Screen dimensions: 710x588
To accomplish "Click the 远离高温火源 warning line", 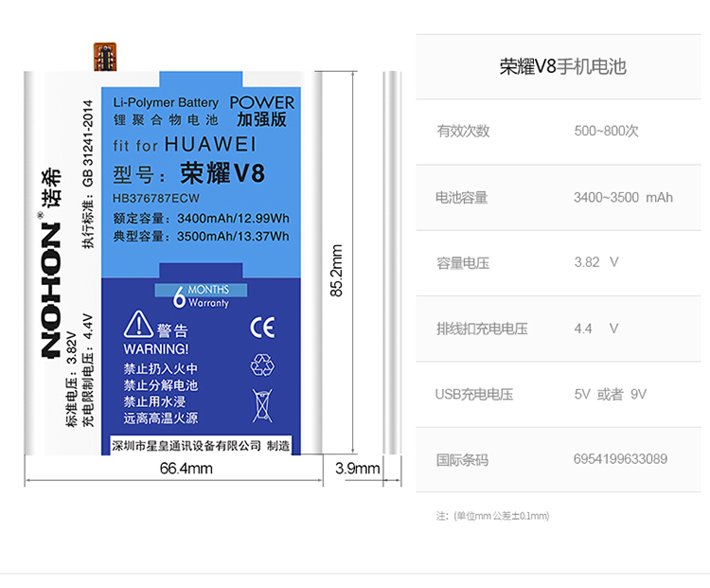I will tap(161, 418).
